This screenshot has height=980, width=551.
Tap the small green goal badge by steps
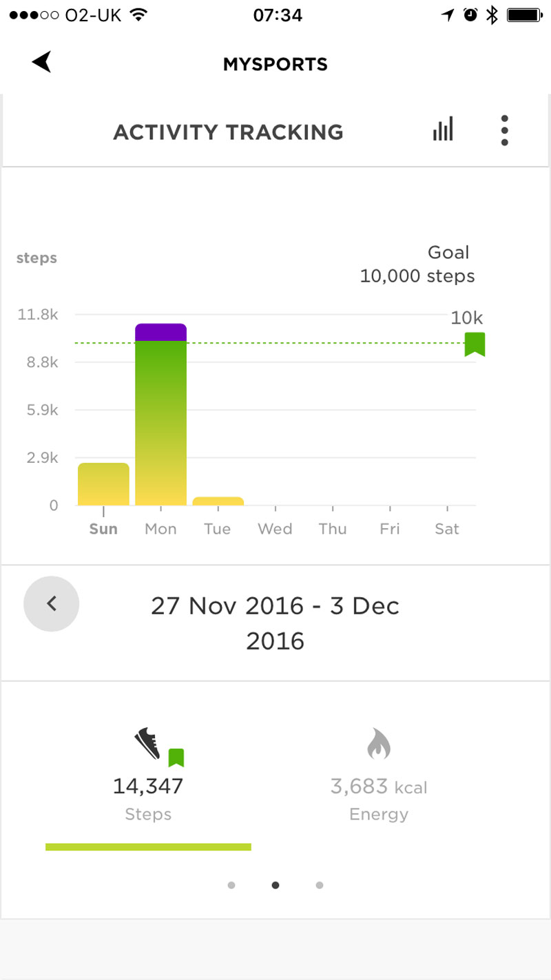(x=176, y=758)
